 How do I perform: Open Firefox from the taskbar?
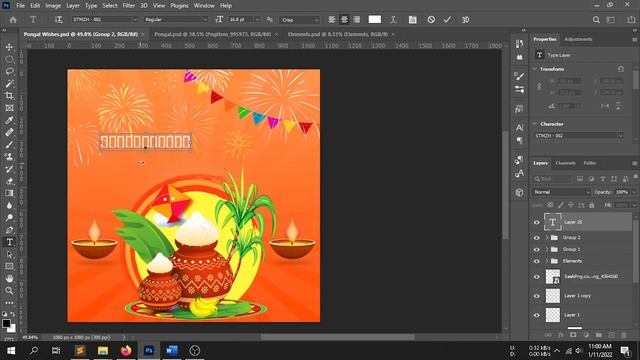click(126, 351)
